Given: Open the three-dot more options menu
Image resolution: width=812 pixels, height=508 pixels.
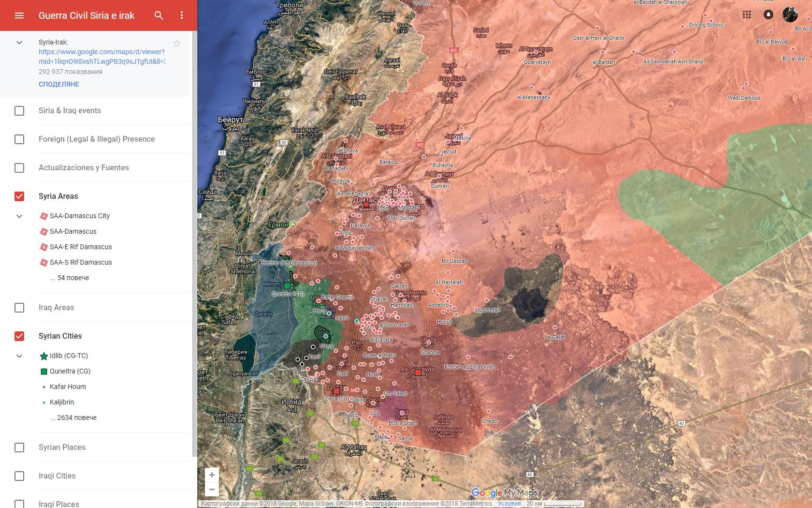Looking at the screenshot, I should coord(182,15).
